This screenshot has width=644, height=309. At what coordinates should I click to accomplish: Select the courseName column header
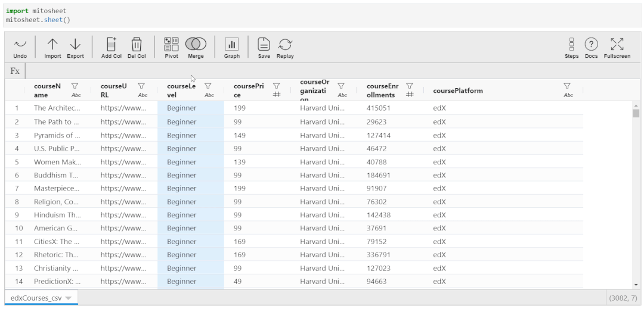point(47,90)
